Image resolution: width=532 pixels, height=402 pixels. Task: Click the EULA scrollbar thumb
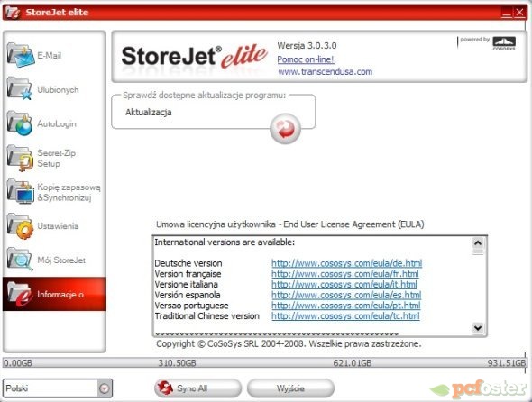point(478,251)
